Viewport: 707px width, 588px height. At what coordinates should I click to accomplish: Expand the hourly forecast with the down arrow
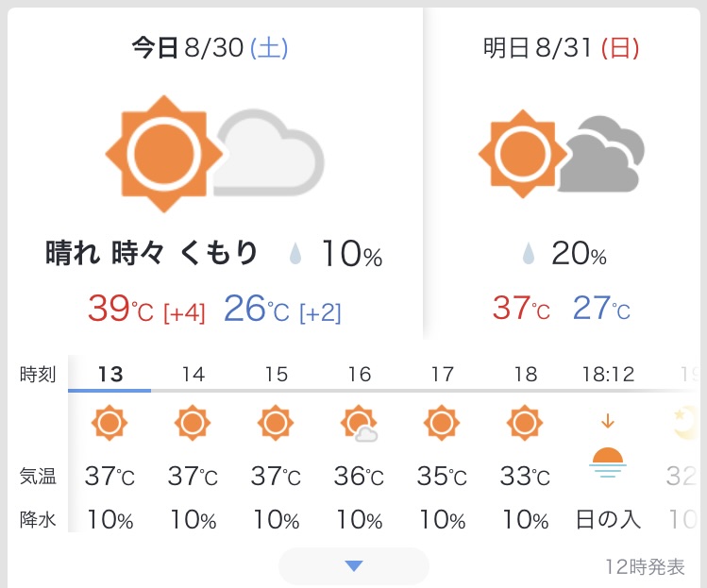pyautogui.click(x=354, y=565)
